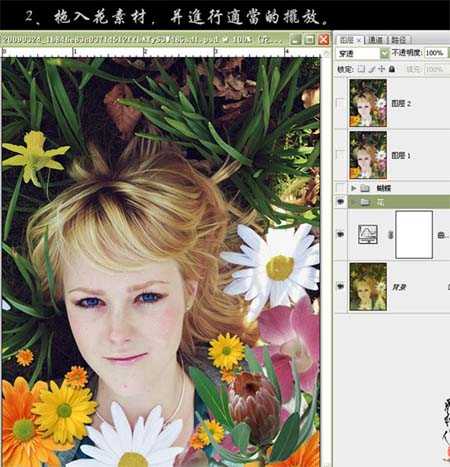Hide the 背景 layer eye

(x=340, y=286)
